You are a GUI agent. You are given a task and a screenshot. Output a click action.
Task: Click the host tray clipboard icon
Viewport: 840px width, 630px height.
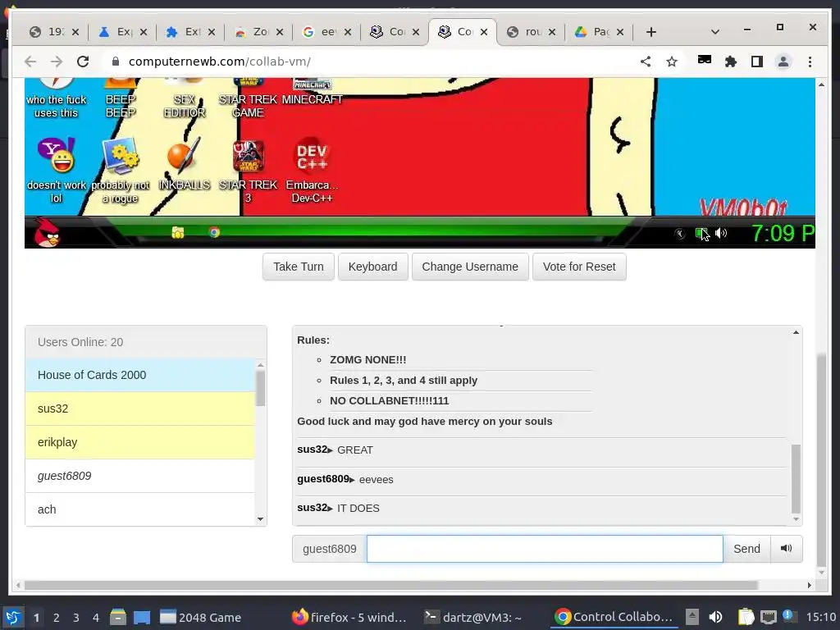(x=746, y=617)
